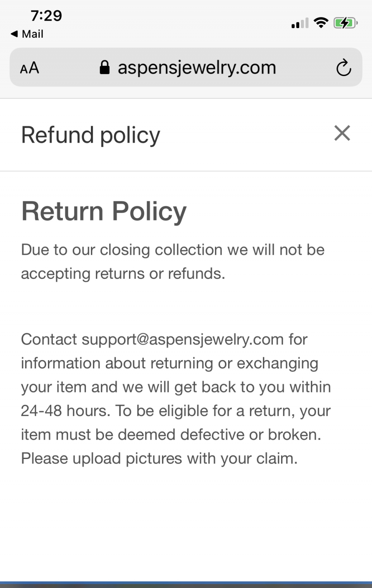Tap the charging battery icon
This screenshot has height=588, width=372.
[x=345, y=23]
